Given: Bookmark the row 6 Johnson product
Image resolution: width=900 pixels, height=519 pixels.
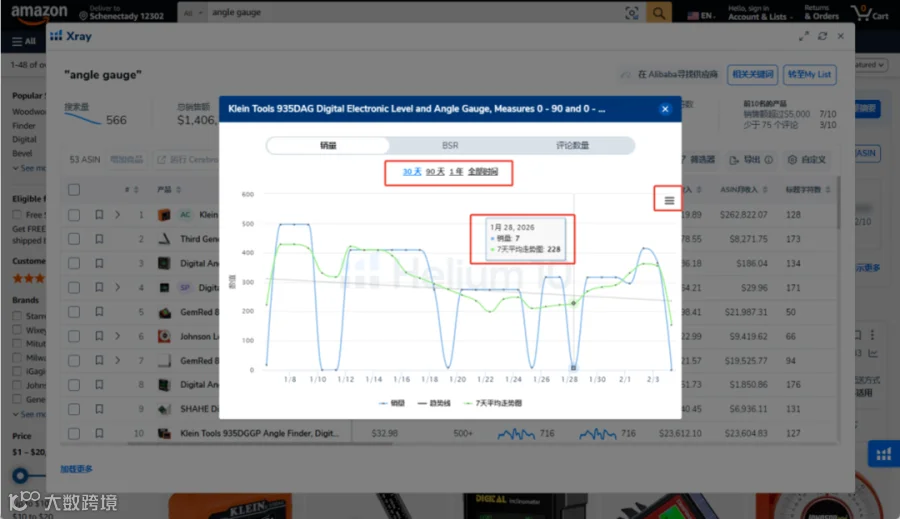Looking at the screenshot, I should 99,336.
